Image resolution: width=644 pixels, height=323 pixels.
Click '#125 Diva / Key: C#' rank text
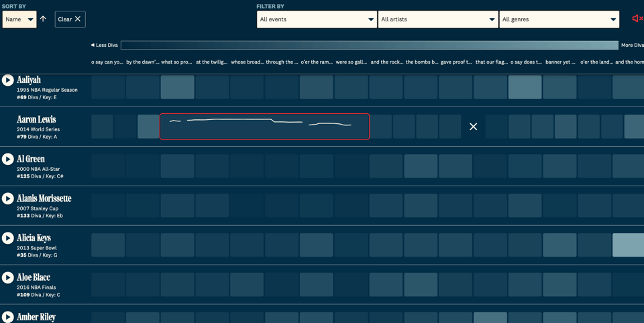(40, 176)
